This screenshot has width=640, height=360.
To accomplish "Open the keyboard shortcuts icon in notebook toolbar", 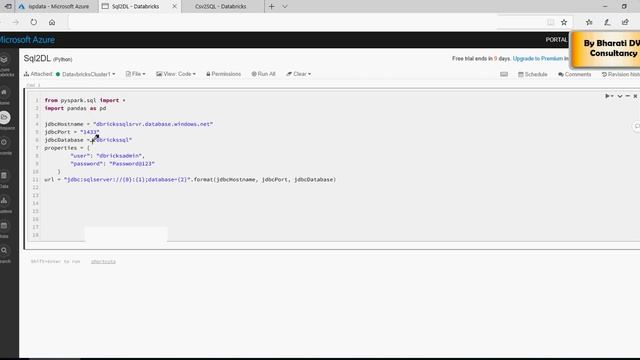I will (x=504, y=74).
